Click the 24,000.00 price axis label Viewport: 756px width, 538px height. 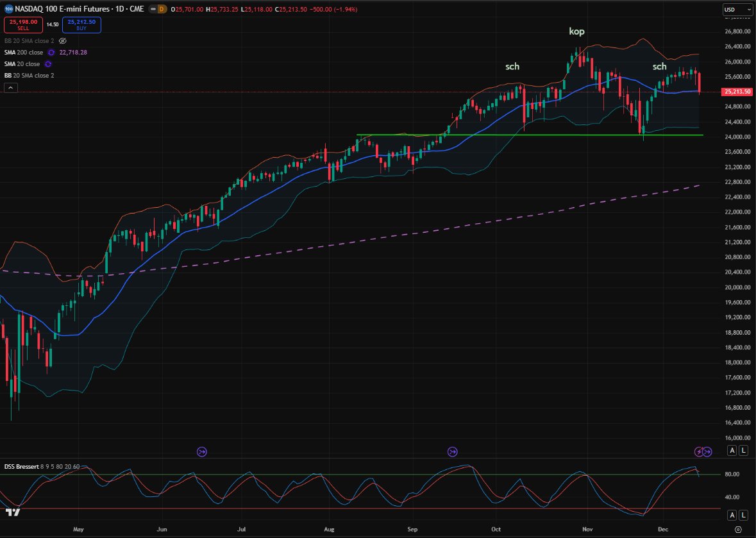(737, 137)
